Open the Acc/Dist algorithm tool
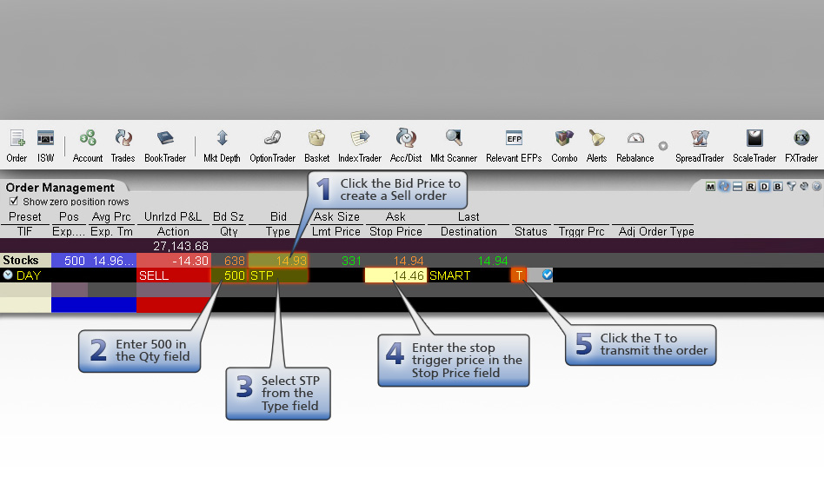Image resolution: width=824 pixels, height=504 pixels. point(406,146)
